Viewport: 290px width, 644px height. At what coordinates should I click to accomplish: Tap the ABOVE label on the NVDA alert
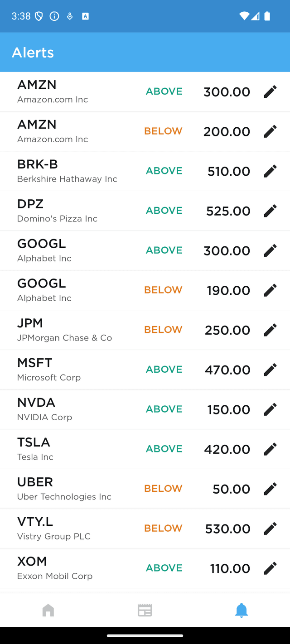(x=164, y=409)
